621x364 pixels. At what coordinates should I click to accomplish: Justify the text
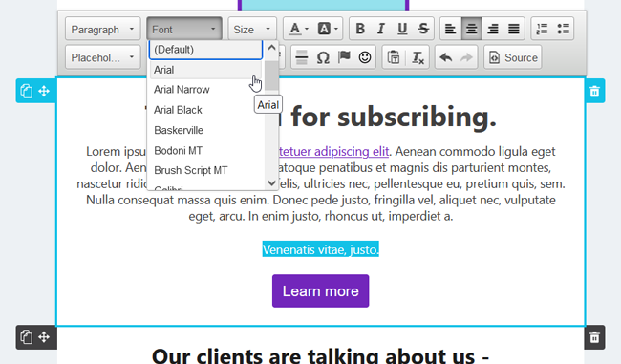pos(514,29)
